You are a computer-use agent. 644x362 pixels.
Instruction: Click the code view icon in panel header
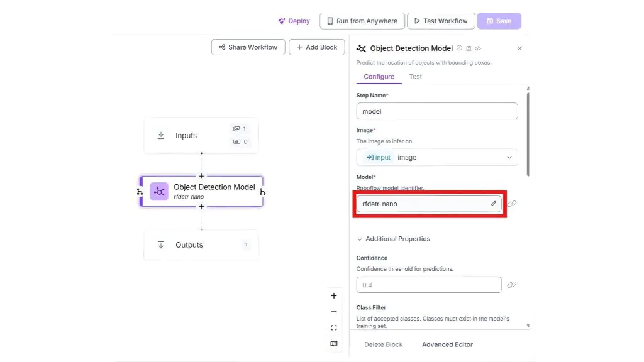[478, 48]
